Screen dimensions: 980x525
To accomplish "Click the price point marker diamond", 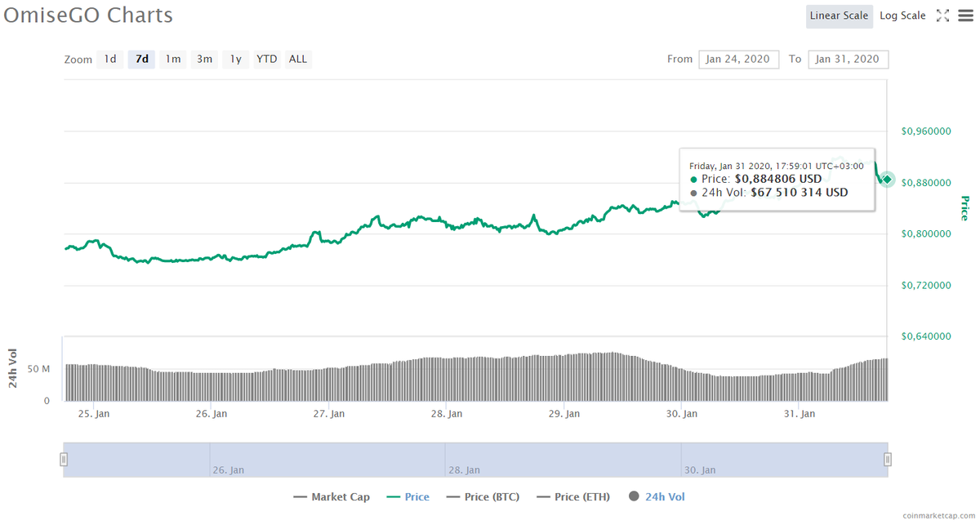I will 888,180.
